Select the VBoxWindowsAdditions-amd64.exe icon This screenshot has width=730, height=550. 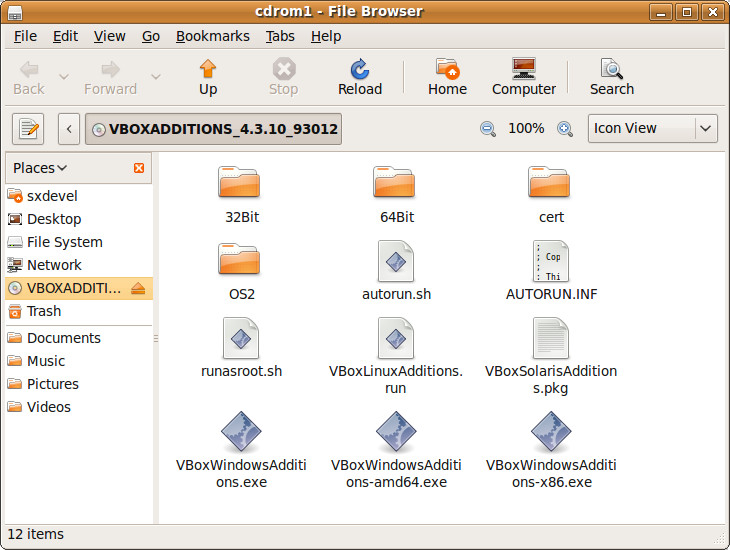pyautogui.click(x=396, y=432)
